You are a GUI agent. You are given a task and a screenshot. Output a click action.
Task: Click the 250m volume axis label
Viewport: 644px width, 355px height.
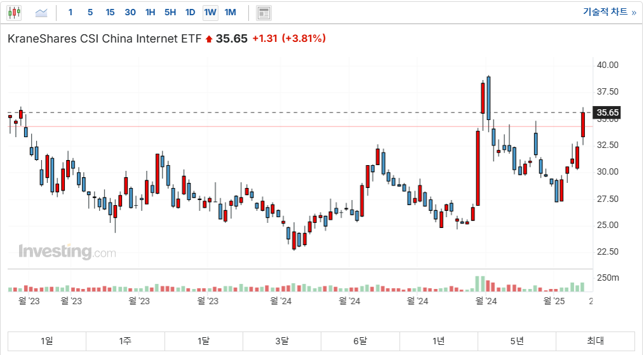coord(608,278)
